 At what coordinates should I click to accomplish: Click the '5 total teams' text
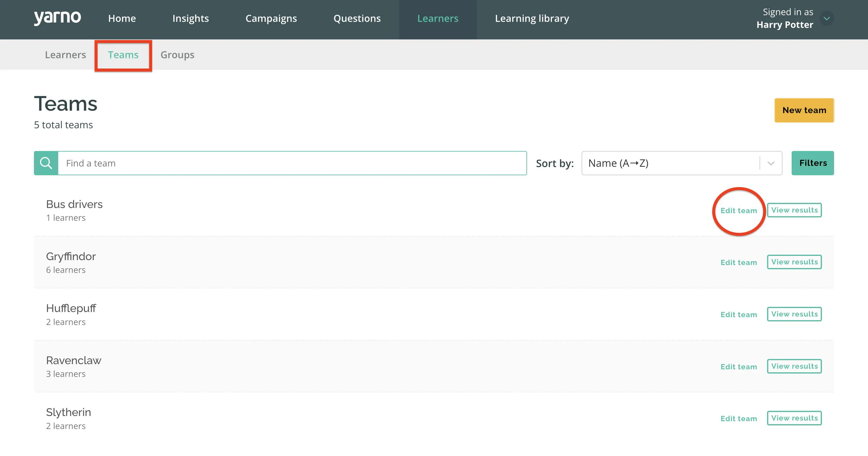(x=63, y=125)
